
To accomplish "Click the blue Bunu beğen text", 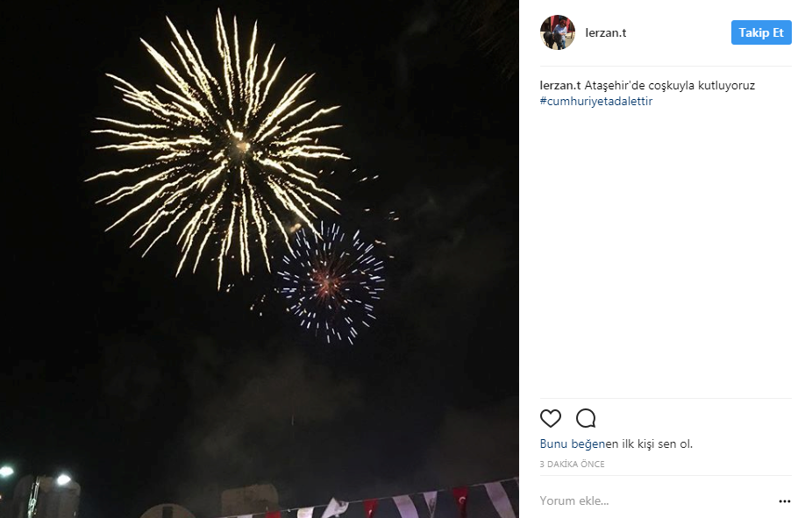I will coord(573,444).
